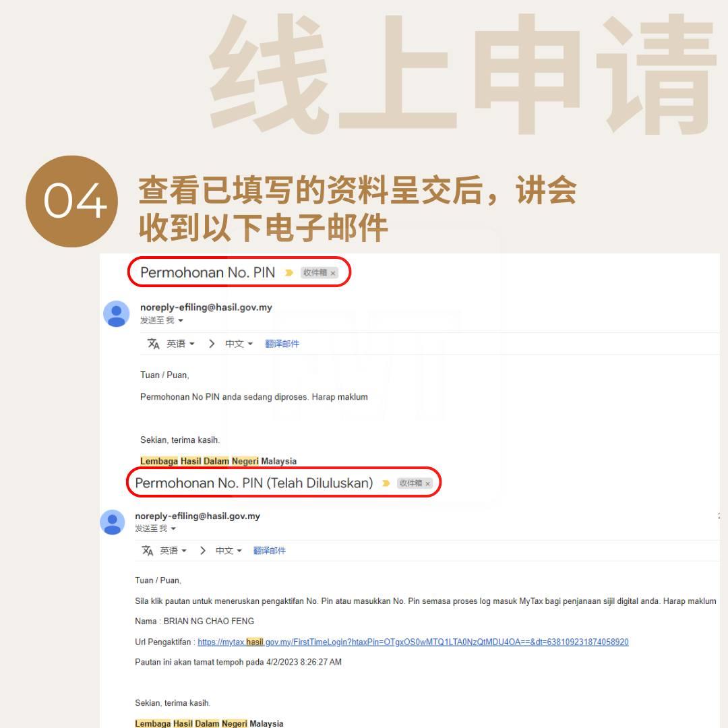Click yellow importance marker beside Permohonan No. PIN
The width and height of the screenshot is (728, 728).
(x=289, y=272)
